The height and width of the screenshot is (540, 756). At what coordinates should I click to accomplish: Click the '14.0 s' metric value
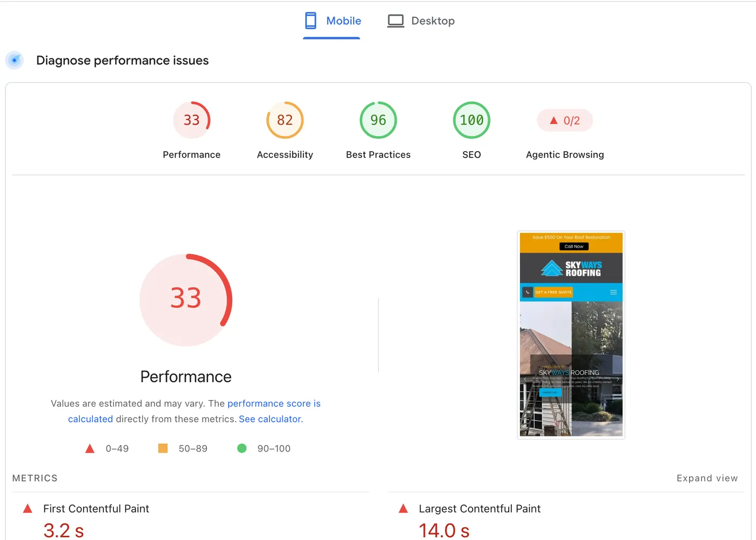point(444,530)
